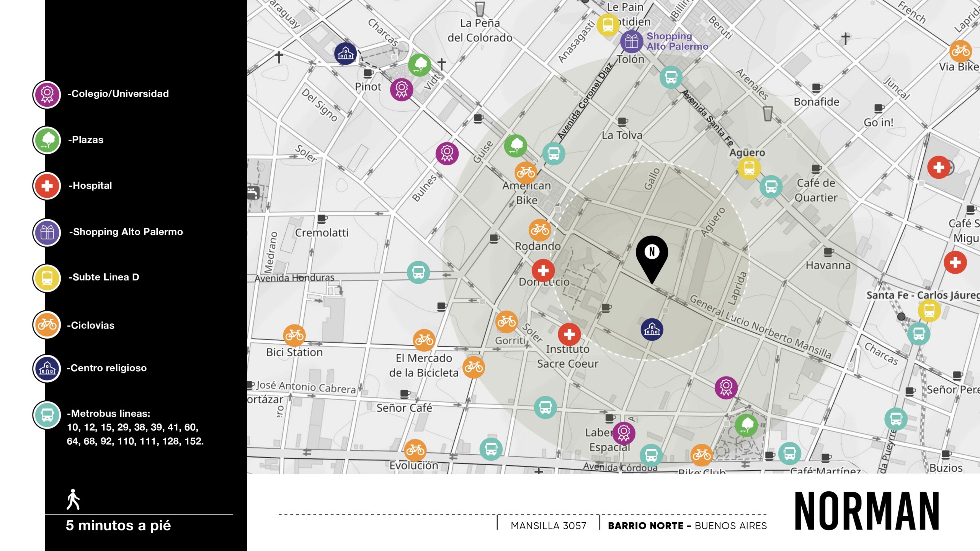Click the purple Shopping Alto Palermo gift icon
The width and height of the screenshot is (980, 551).
(631, 41)
